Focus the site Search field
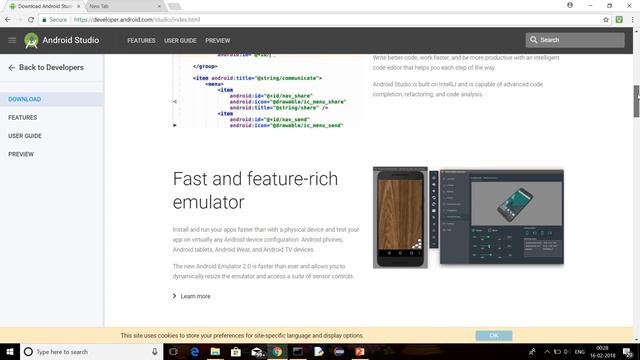This screenshot has width=640, height=360. (x=575, y=40)
